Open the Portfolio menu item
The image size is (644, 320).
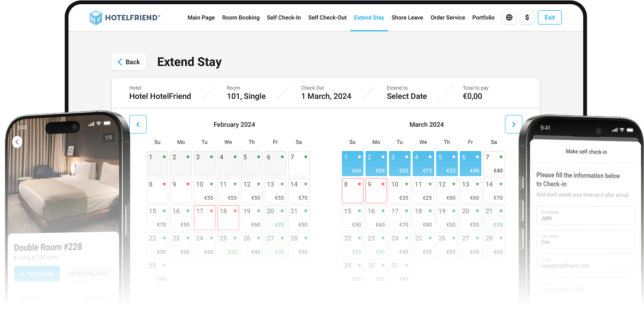click(483, 18)
